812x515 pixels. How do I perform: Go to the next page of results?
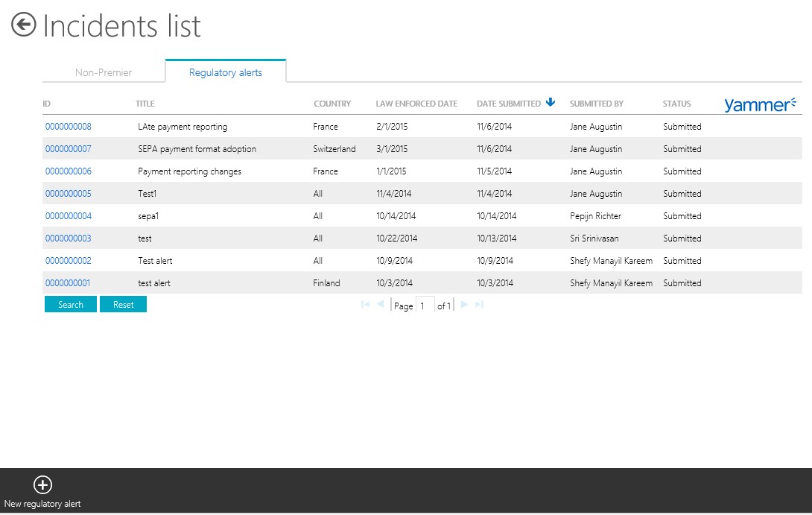464,305
